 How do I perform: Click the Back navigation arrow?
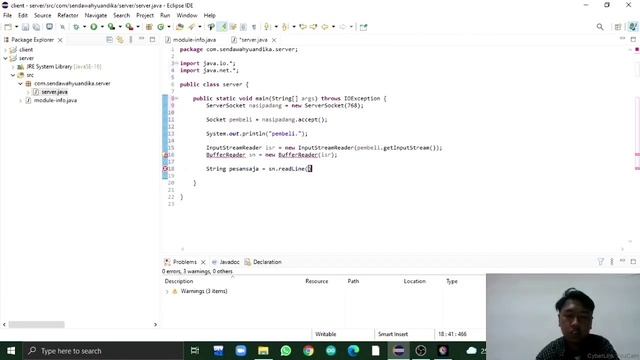coord(325,27)
